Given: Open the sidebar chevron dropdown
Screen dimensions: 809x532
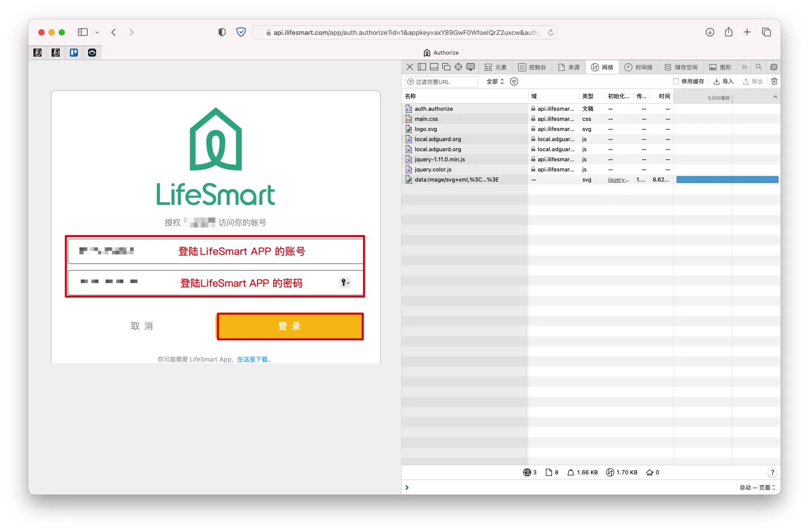Looking at the screenshot, I should tap(97, 32).
